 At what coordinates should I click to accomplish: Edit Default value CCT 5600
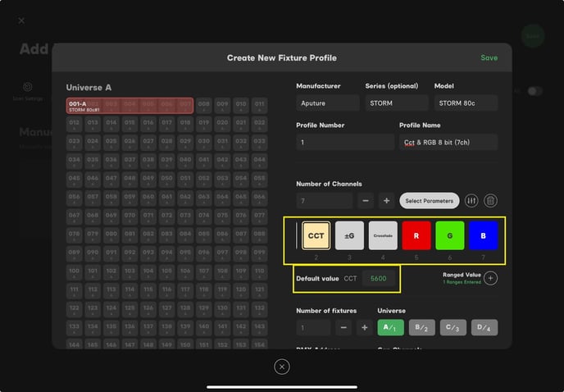379,279
